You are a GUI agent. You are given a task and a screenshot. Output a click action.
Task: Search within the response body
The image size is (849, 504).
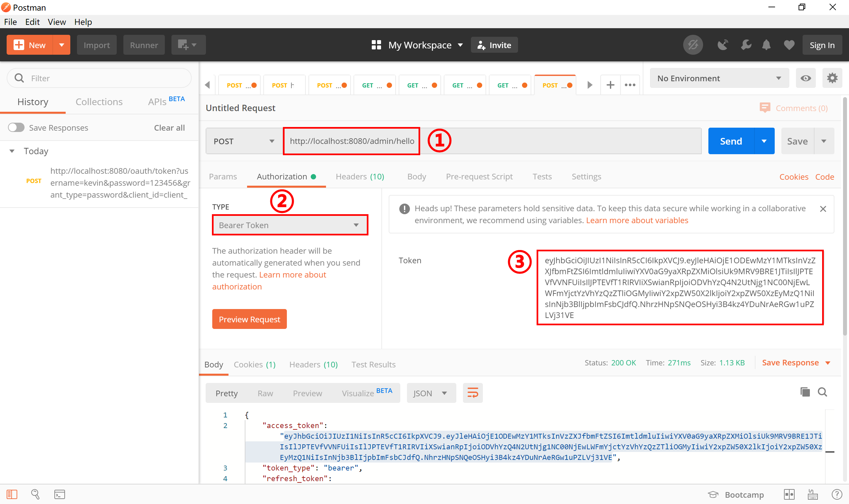822,392
